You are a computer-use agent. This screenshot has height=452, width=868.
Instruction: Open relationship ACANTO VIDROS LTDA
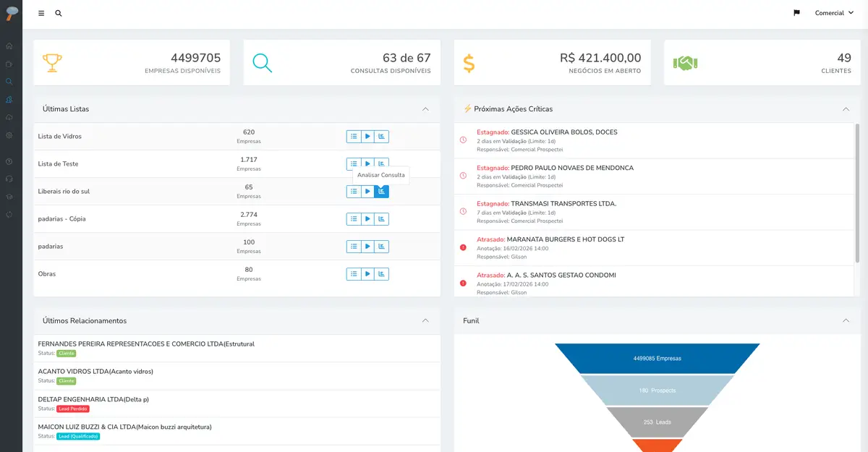pyautogui.click(x=237, y=376)
